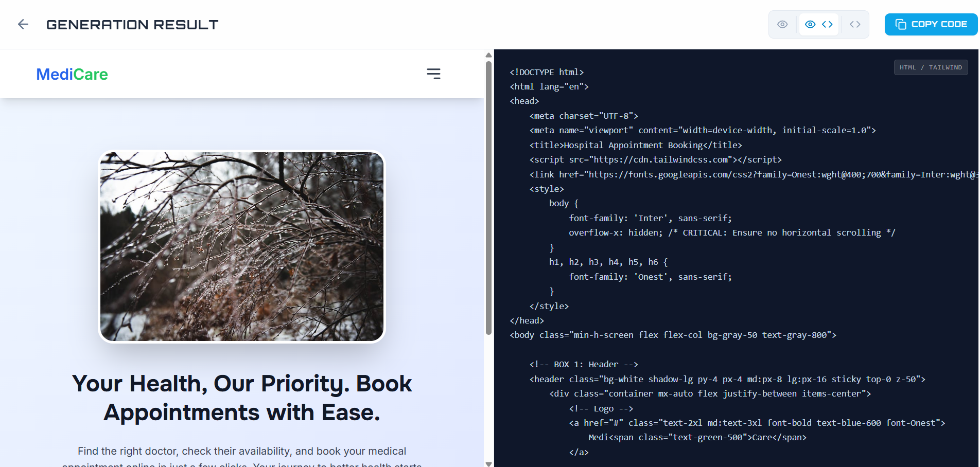The height and width of the screenshot is (467, 980).
Task: Click the "overflow-x: hidden;" code line
Action: click(x=732, y=232)
